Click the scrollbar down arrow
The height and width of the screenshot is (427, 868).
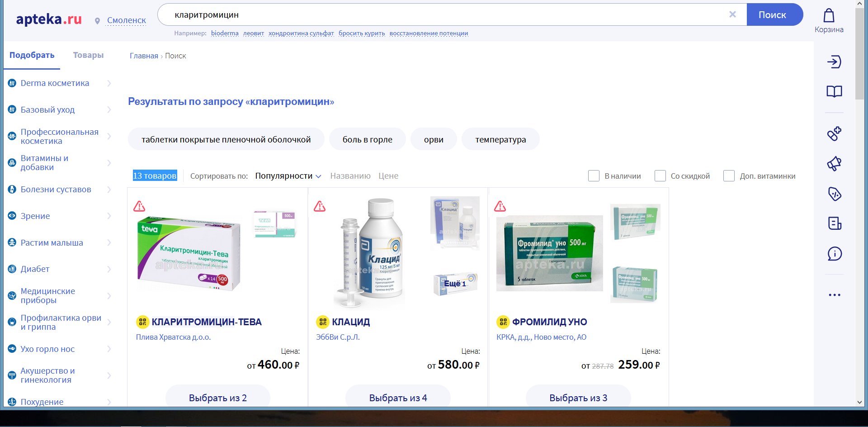coord(859,402)
